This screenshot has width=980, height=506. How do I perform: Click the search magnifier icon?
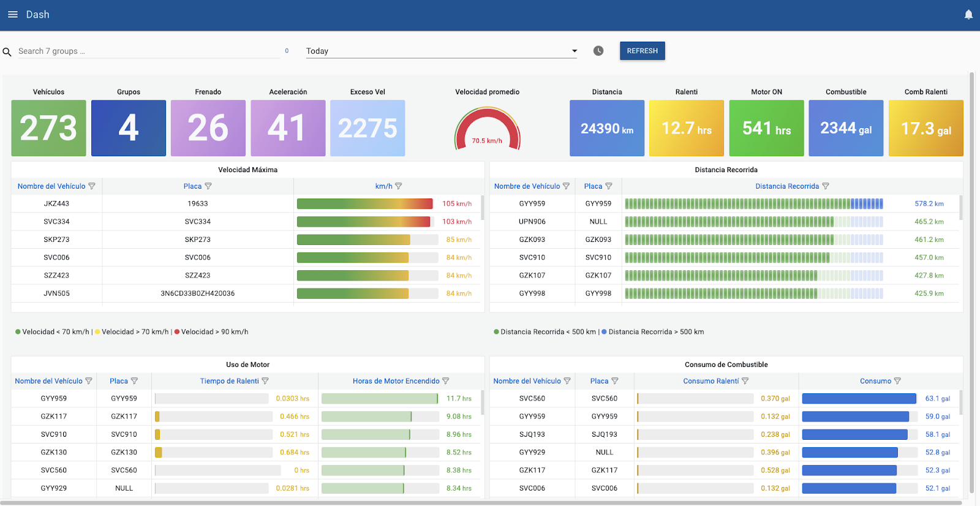(x=7, y=52)
